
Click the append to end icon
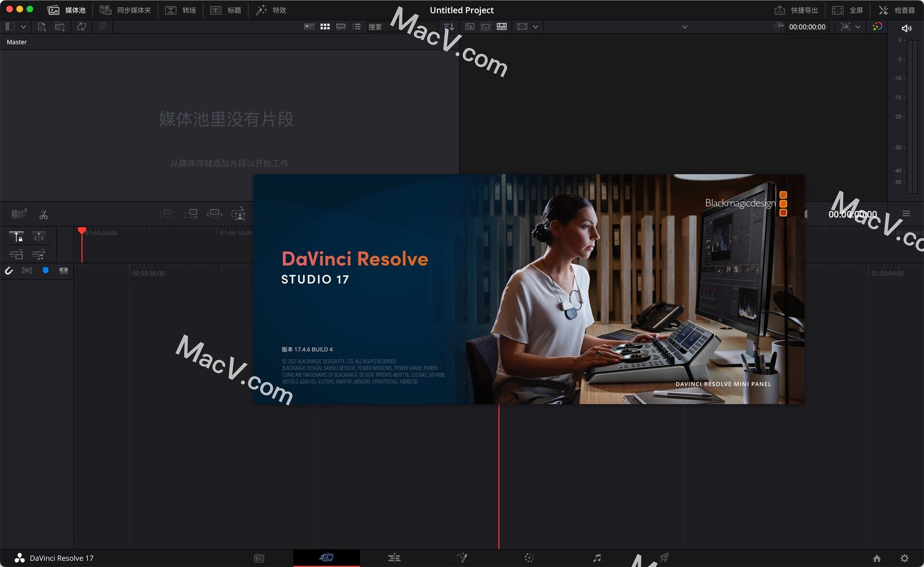191,213
